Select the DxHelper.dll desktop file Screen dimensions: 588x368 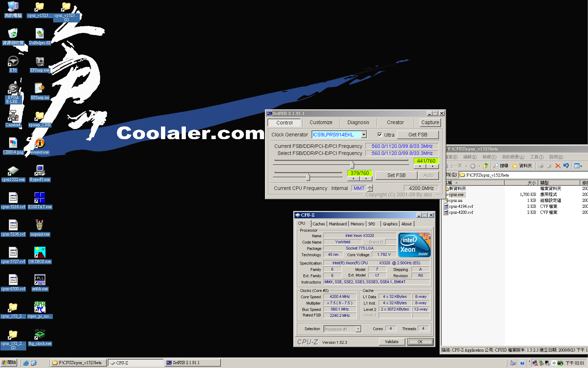tap(40, 37)
